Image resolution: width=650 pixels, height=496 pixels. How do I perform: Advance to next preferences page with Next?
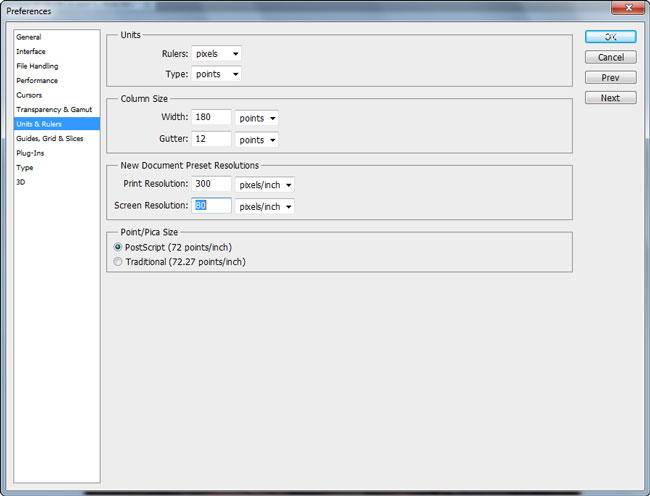coord(610,98)
